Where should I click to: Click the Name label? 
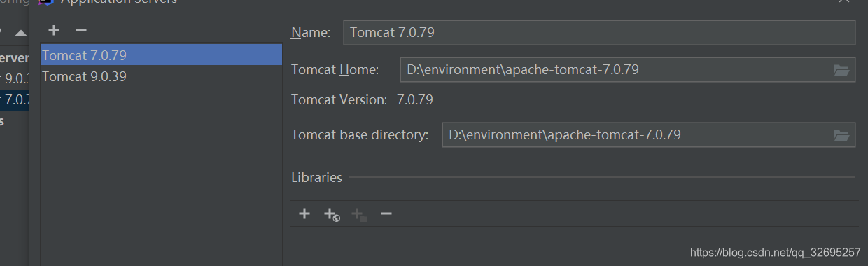click(311, 32)
